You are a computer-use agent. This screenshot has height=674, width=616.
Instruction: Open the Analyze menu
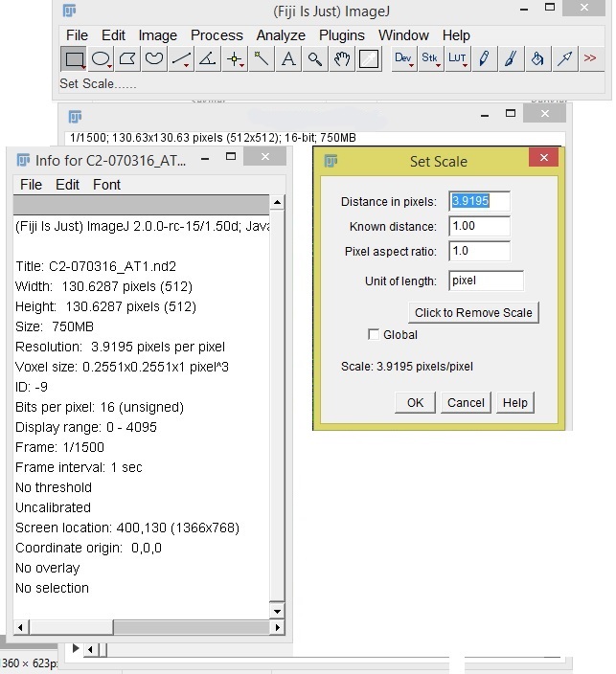281,35
